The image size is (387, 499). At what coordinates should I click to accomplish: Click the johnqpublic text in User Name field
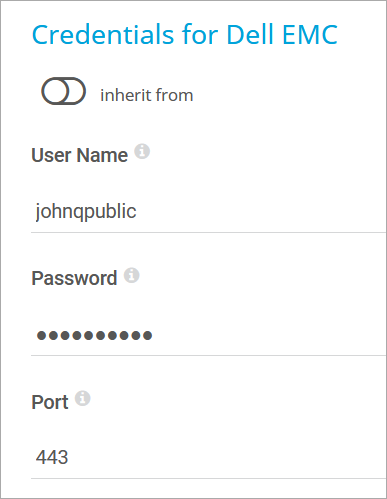pos(86,211)
